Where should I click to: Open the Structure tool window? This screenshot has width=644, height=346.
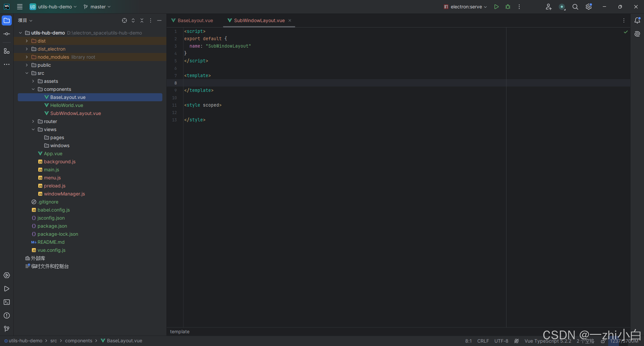point(7,51)
